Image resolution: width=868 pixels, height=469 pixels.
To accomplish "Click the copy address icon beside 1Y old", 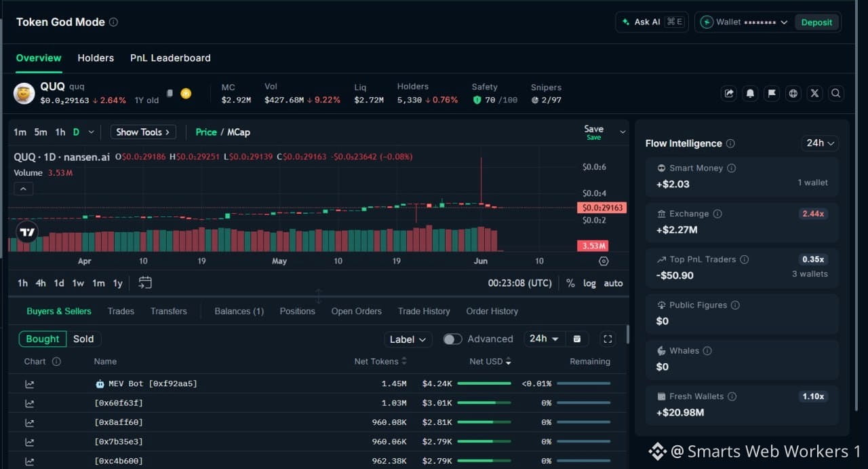I will pos(170,94).
